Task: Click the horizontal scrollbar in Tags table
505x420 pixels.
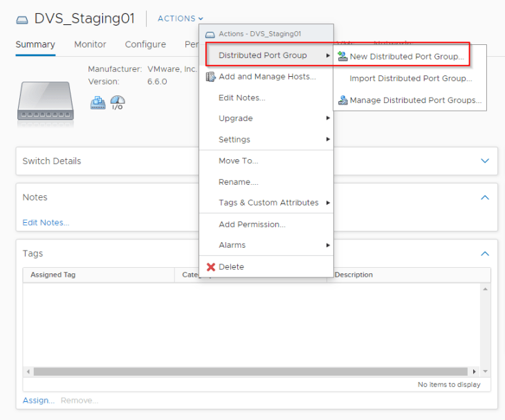Action: [x=249, y=372]
